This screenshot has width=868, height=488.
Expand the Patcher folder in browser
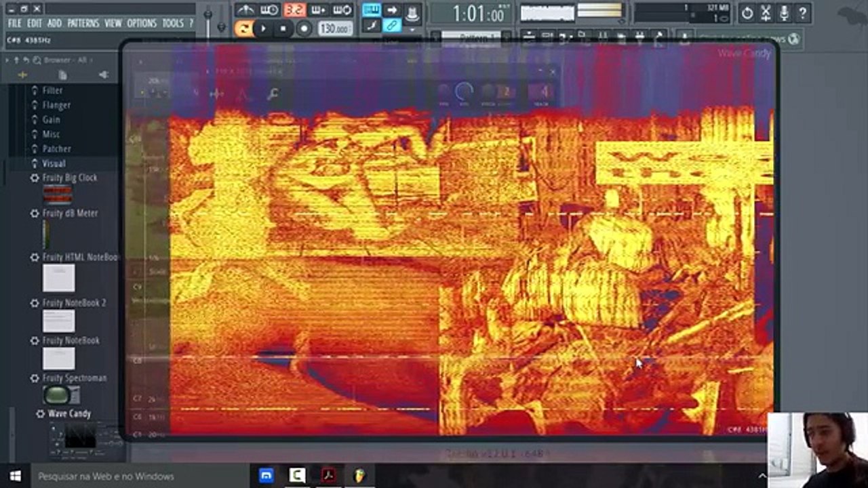56,148
